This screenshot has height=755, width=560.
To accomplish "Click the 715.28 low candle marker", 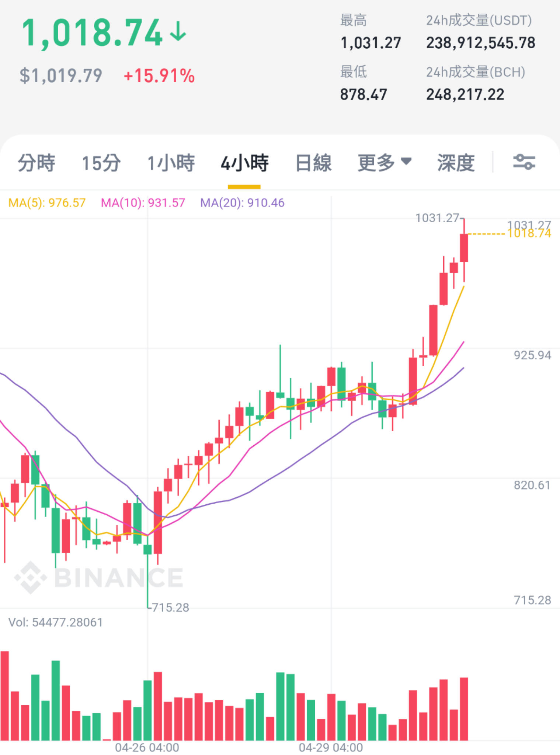I will tap(171, 608).
